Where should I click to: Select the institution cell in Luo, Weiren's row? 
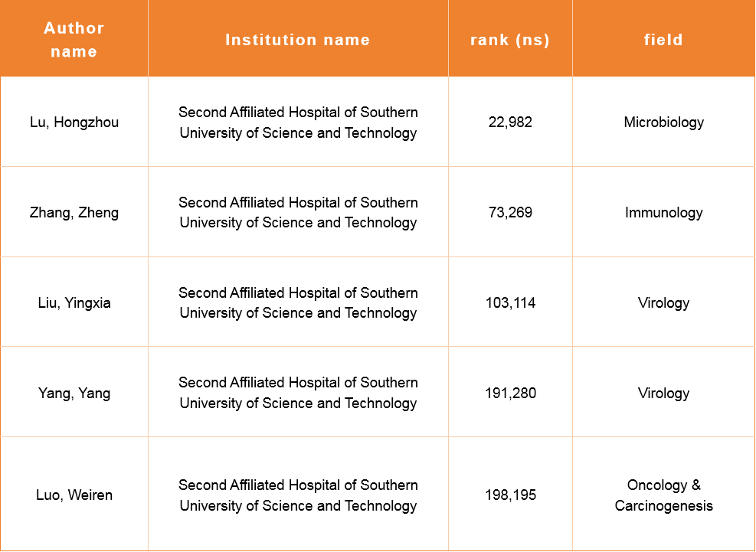point(298,495)
